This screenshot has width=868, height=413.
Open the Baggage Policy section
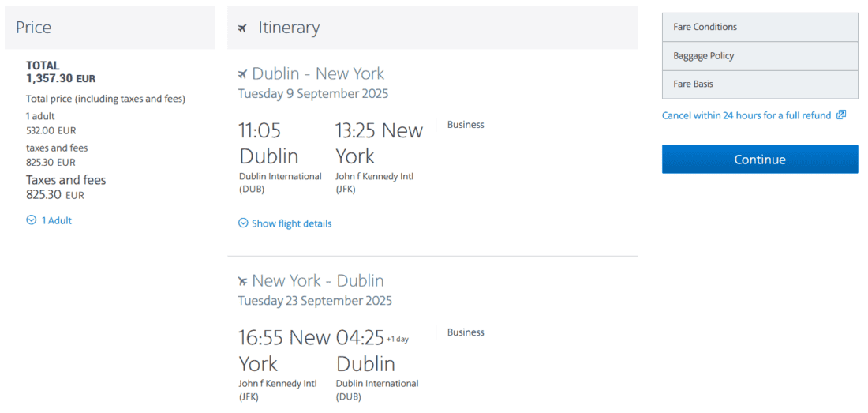pyautogui.click(x=759, y=56)
